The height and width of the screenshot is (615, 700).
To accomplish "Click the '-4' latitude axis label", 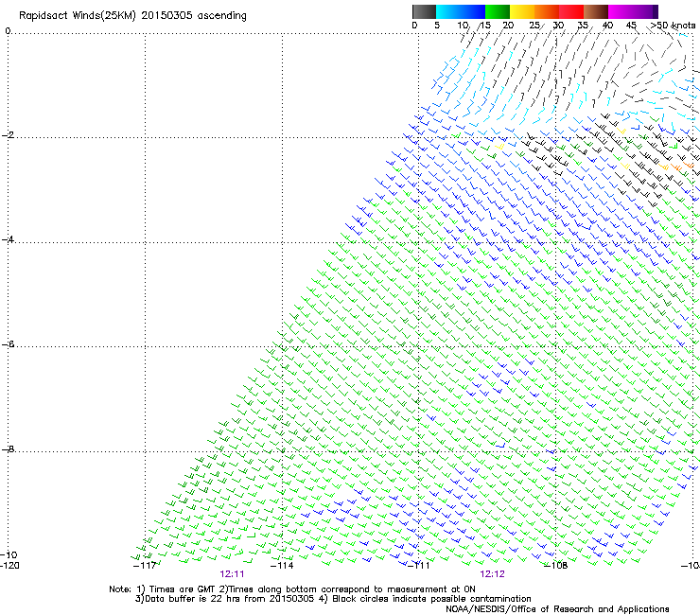I will tap(9, 239).
